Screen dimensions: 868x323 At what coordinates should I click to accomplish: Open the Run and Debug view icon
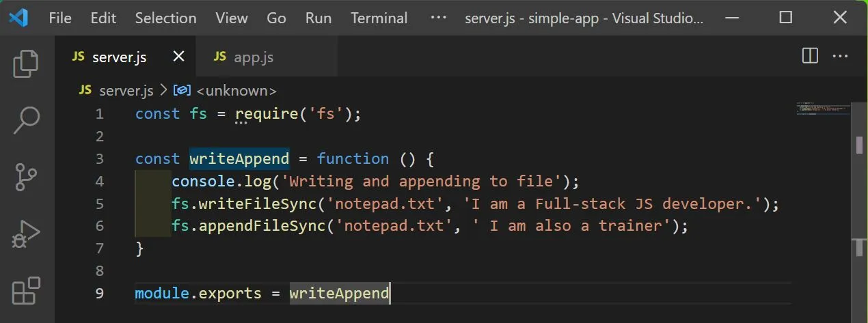[27, 234]
